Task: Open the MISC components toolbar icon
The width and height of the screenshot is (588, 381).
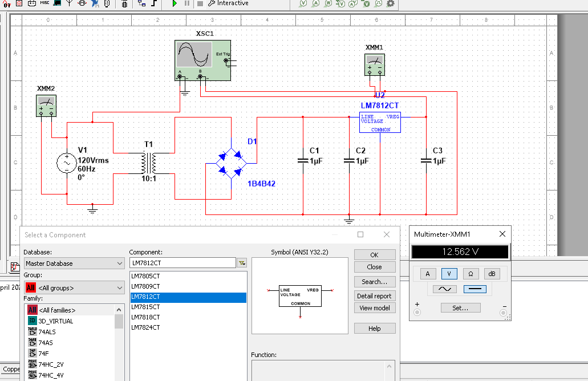Action: coord(44,3)
